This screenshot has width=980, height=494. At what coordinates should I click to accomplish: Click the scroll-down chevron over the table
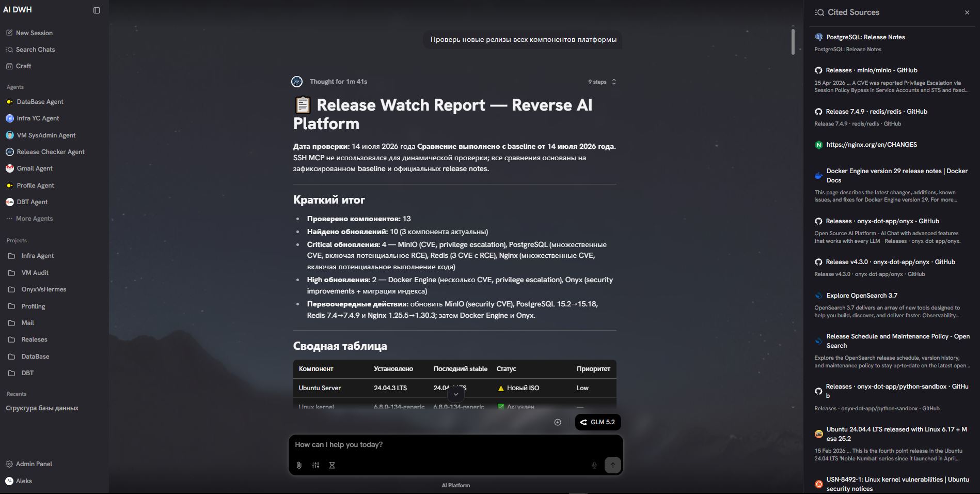(x=455, y=394)
